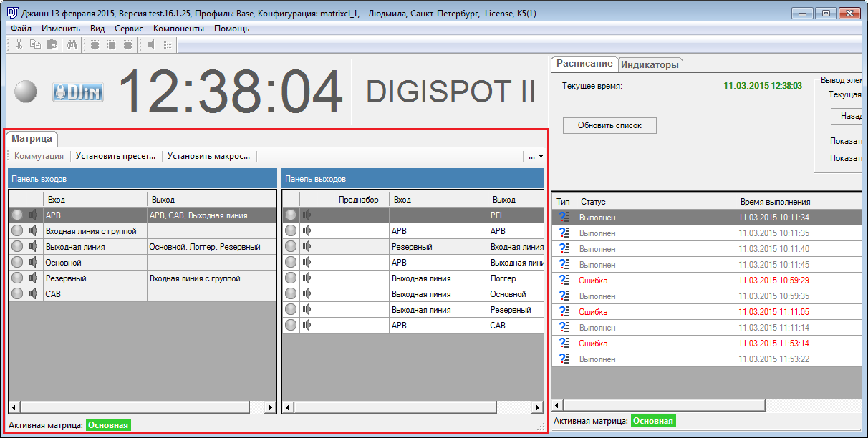Click Установить макрос... button

click(x=209, y=156)
